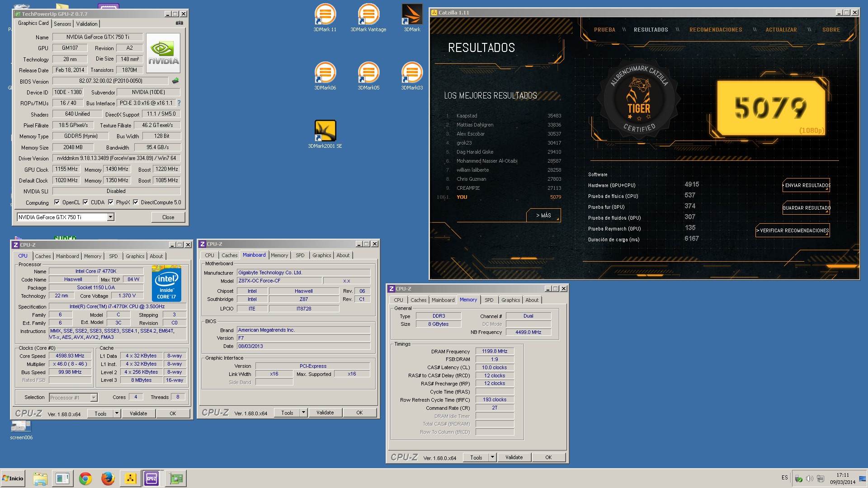Expand the Tools arrow in CPU-Z Memory window
868x488 pixels.
(493, 457)
